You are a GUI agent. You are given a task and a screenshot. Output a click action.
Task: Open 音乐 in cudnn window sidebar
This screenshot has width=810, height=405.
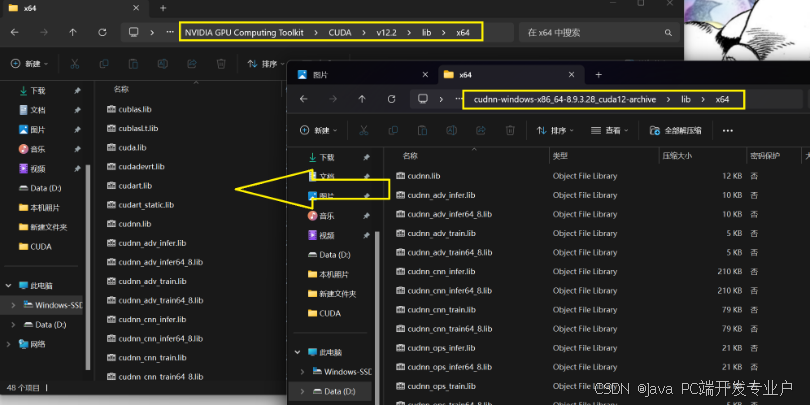[326, 215]
